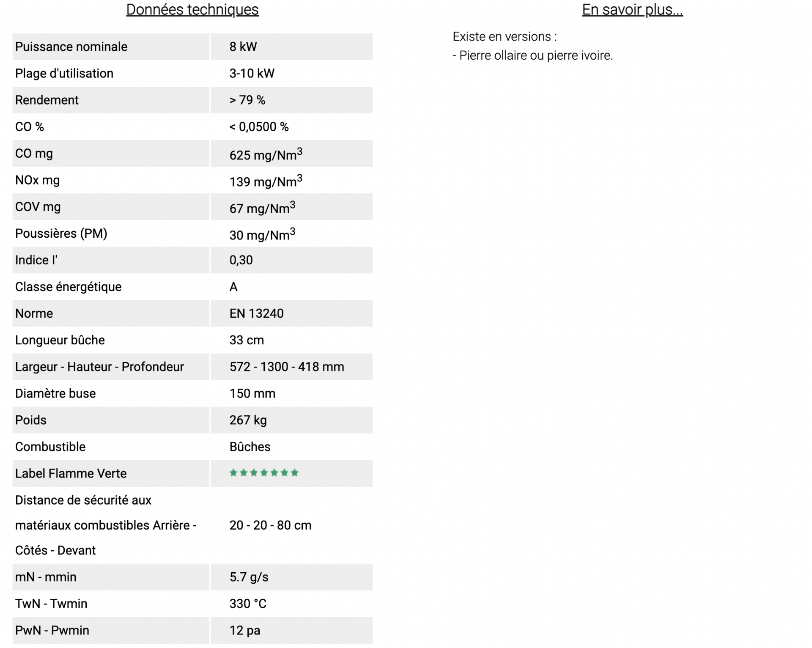Select the Combustible Bûches value
The image size is (812, 648).
250,447
